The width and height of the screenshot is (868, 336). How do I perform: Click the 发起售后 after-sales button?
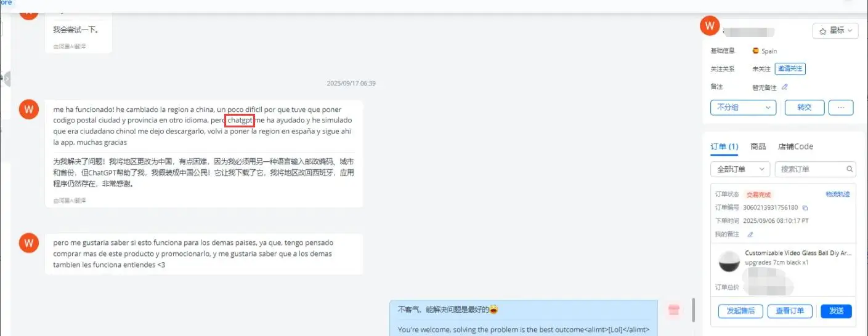pos(741,311)
